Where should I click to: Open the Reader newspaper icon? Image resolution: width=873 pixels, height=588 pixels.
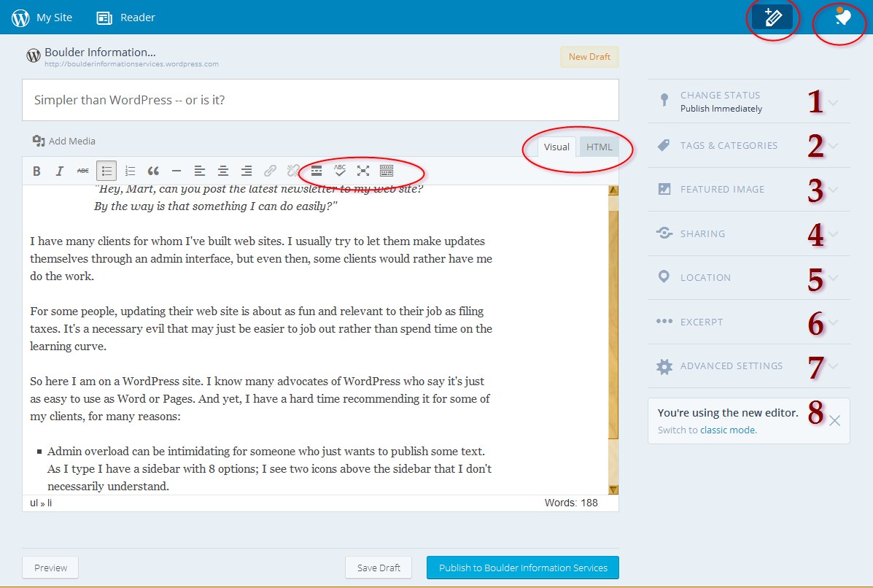(x=104, y=18)
